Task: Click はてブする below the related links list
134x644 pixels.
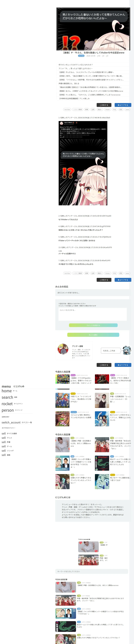Action: (123, 105)
